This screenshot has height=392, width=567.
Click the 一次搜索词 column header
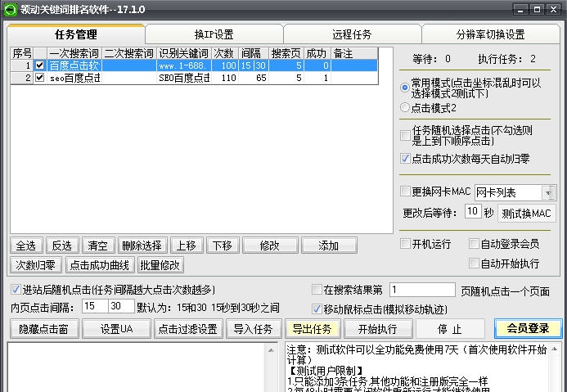pyautogui.click(x=74, y=53)
